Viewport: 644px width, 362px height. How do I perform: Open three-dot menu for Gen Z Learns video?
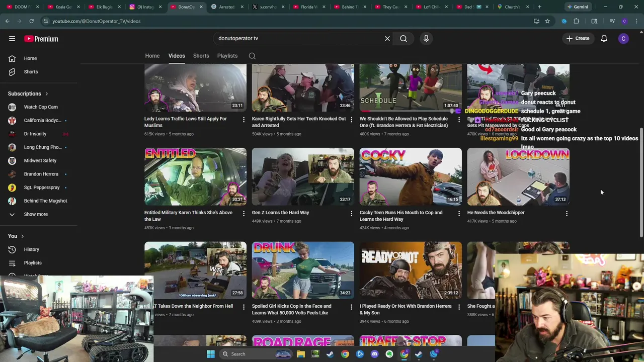351,213
